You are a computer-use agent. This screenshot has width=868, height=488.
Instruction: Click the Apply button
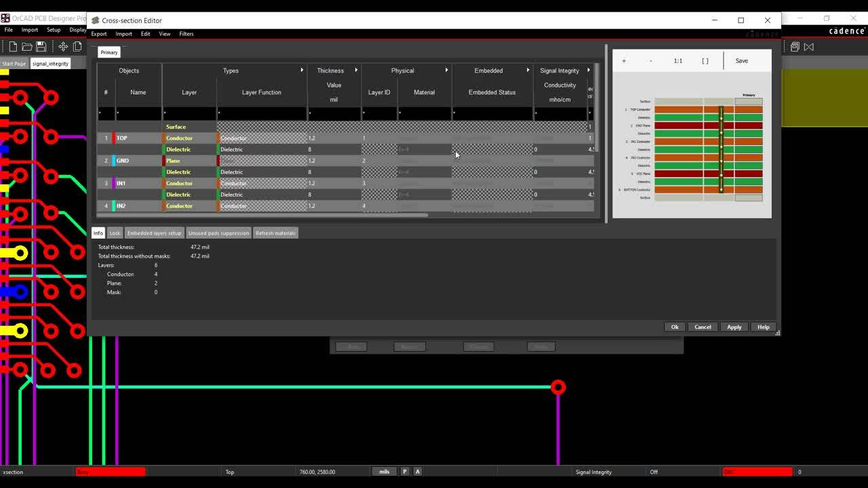(x=734, y=327)
